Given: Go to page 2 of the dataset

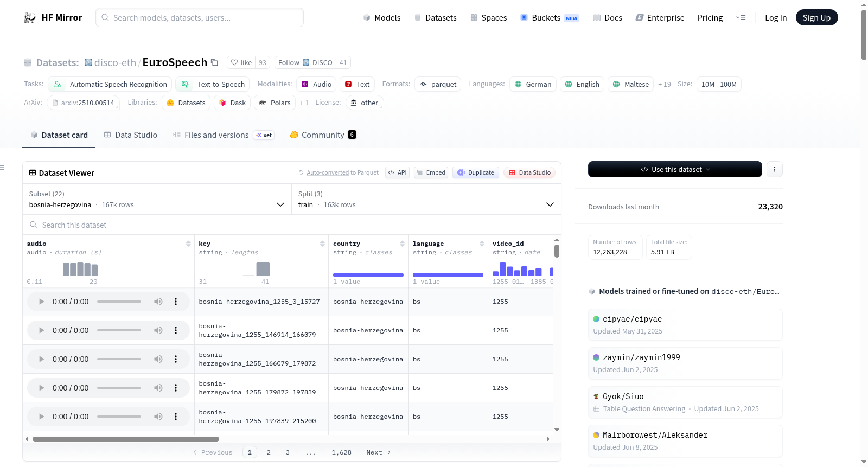Looking at the screenshot, I should coord(269,452).
